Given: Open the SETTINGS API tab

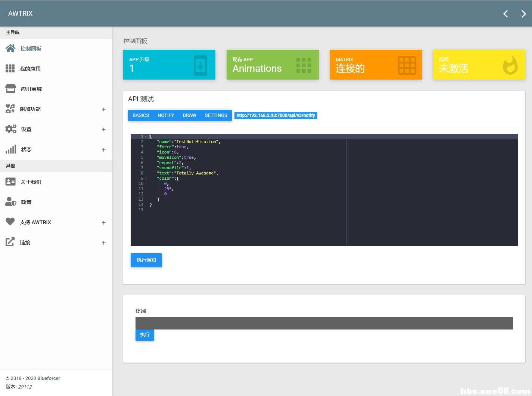Looking at the screenshot, I should point(216,115).
